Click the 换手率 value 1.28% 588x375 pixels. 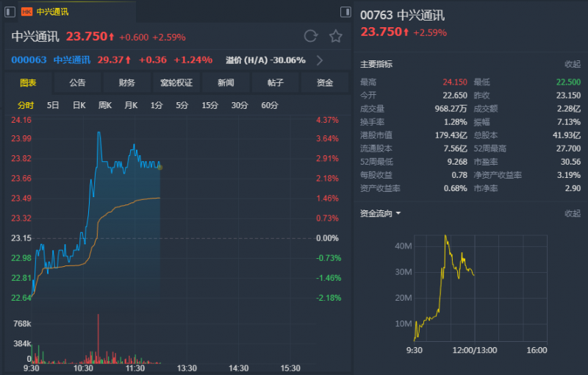456,122
